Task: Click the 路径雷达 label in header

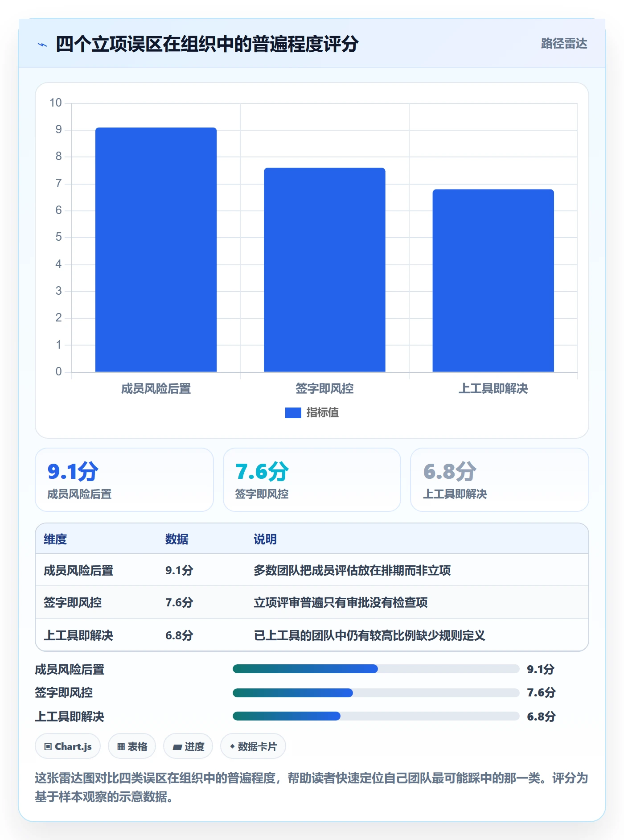Action: 564,44
